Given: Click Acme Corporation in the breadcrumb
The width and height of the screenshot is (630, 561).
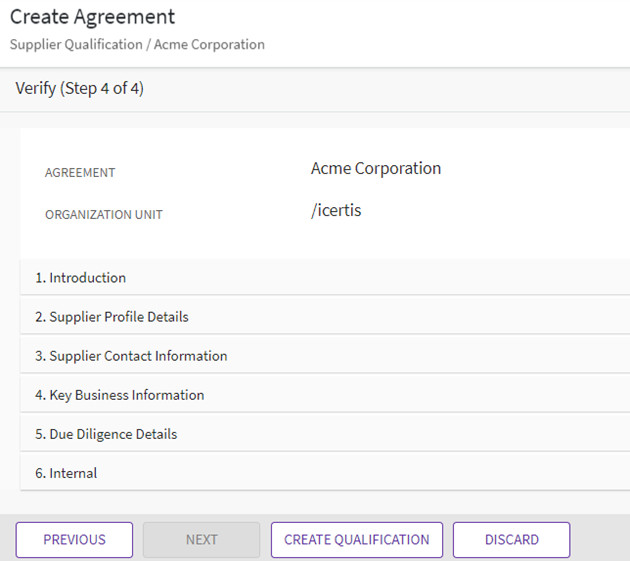Looking at the screenshot, I should pos(209,45).
